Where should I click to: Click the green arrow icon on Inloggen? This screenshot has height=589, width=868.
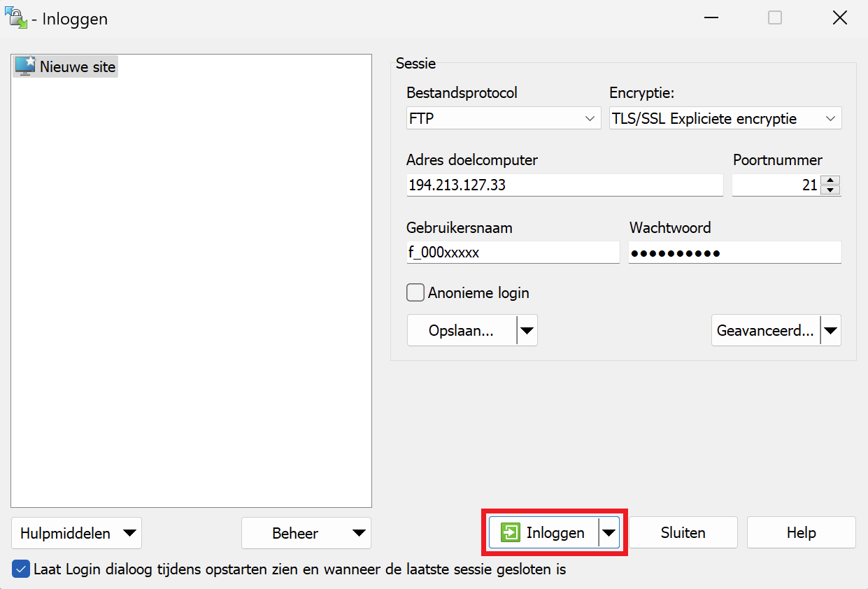tap(511, 533)
